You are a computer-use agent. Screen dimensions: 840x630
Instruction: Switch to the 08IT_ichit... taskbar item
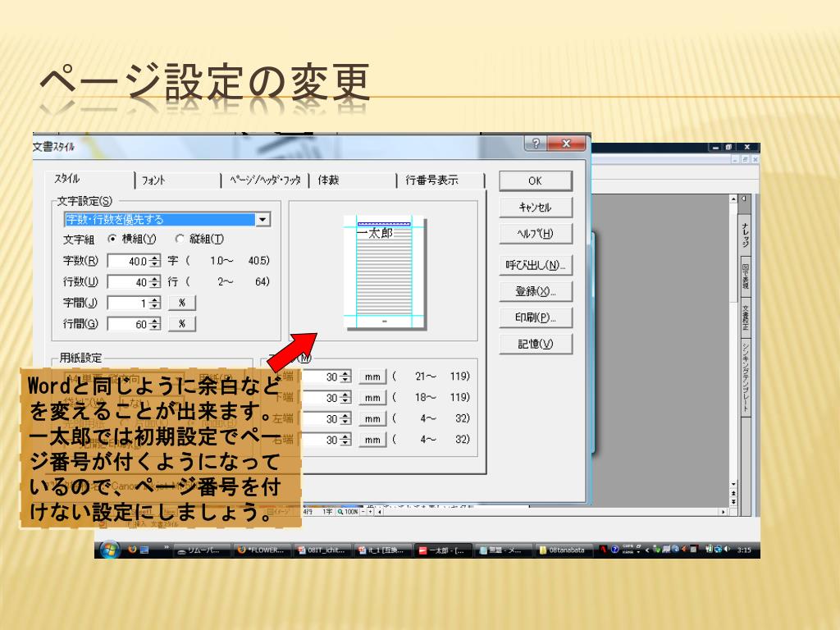click(x=322, y=550)
